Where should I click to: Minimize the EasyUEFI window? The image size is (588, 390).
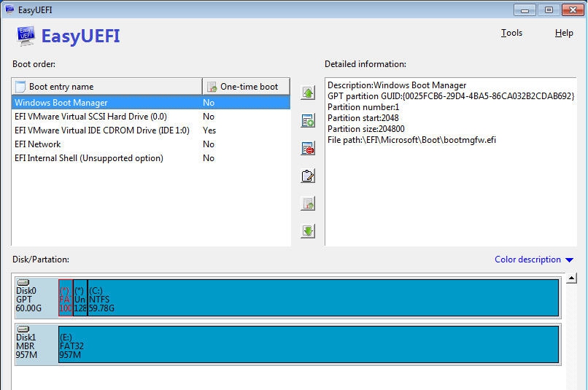(525, 10)
